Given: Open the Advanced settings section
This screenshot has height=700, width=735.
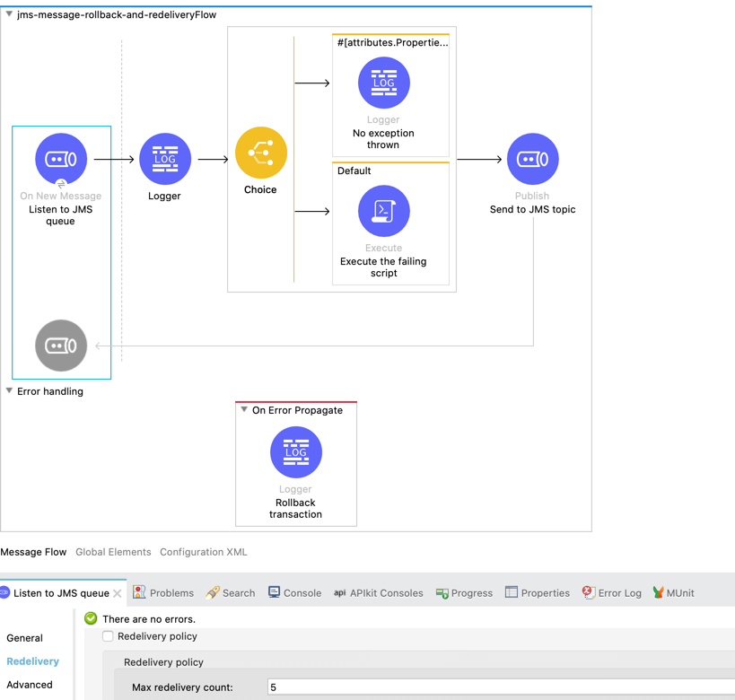Looking at the screenshot, I should pyautogui.click(x=30, y=685).
